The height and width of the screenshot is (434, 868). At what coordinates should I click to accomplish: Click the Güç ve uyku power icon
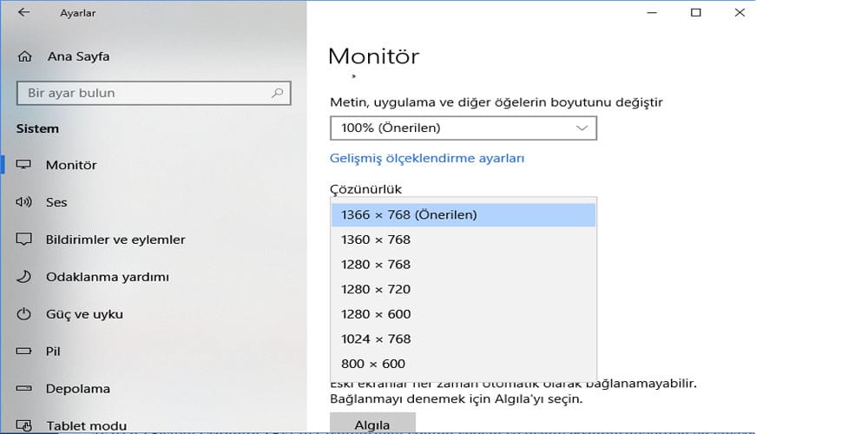point(24,314)
